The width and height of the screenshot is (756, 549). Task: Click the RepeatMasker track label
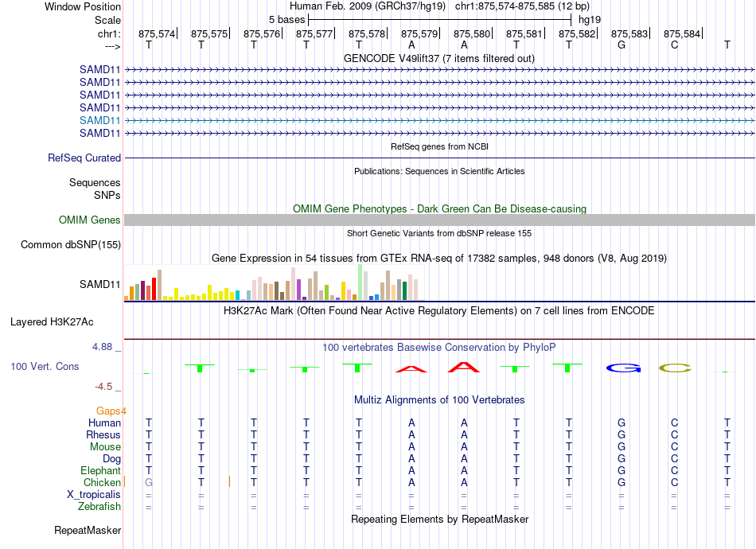point(88,531)
